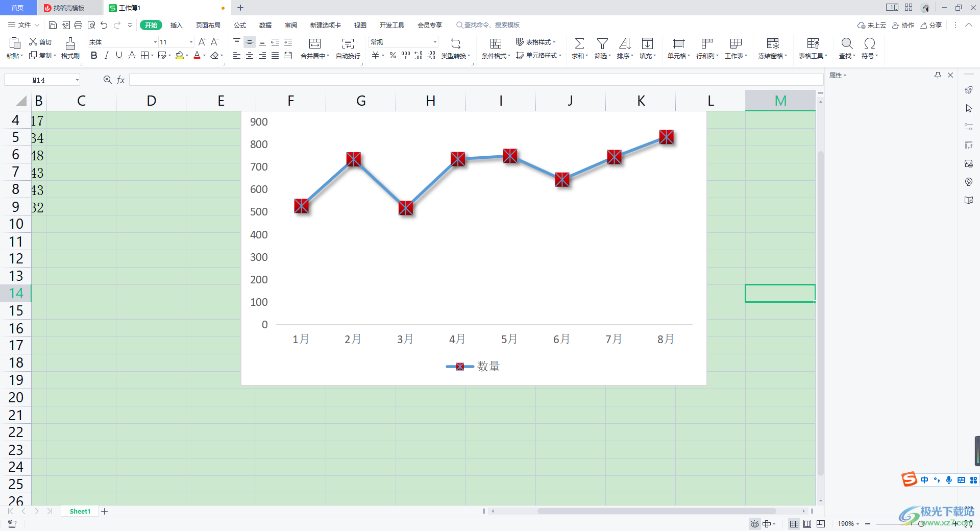Open the number format dropdown (常规)
The width and height of the screenshot is (980, 531).
(x=435, y=42)
